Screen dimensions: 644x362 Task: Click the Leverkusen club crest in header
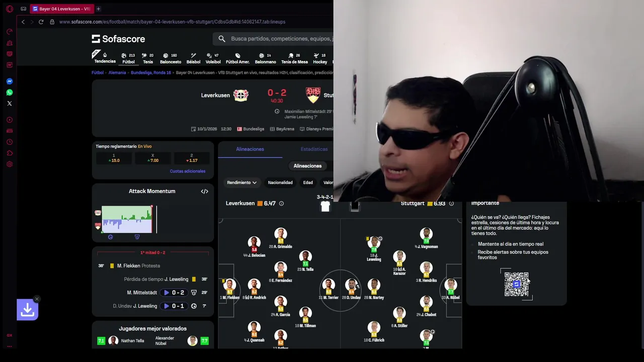(x=240, y=95)
